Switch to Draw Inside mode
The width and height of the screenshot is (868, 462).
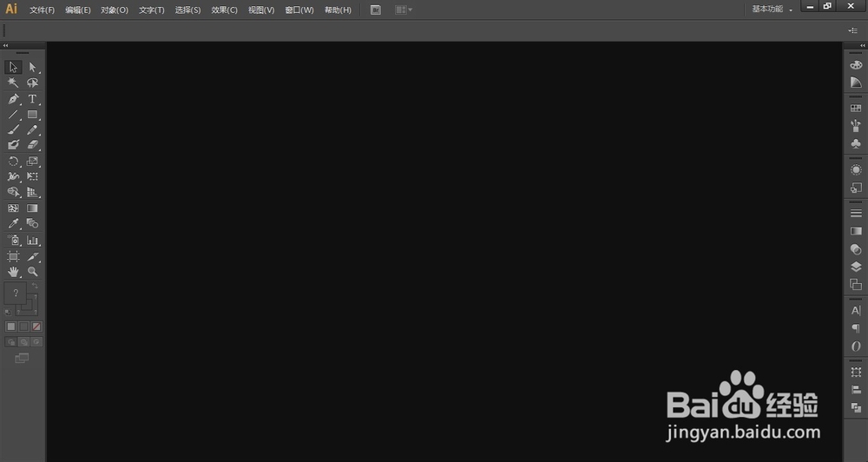point(36,342)
